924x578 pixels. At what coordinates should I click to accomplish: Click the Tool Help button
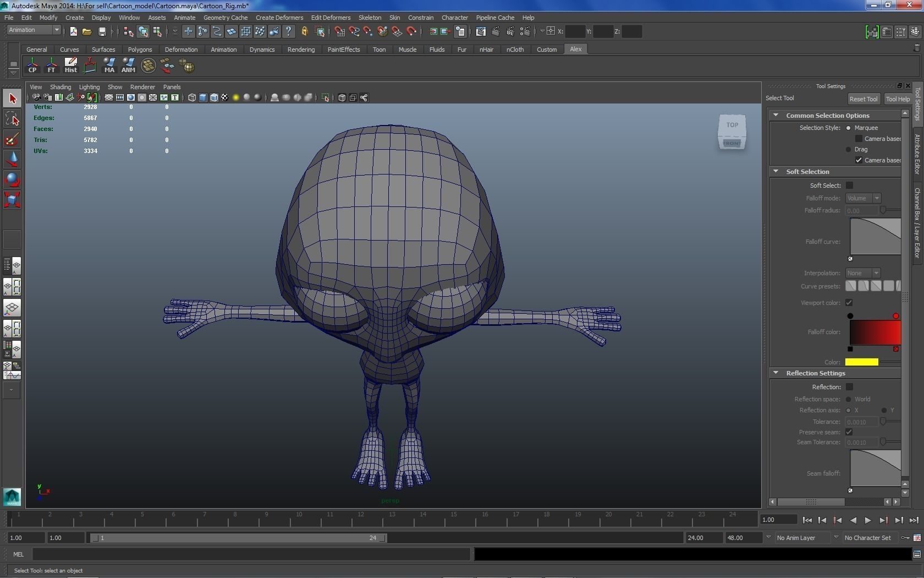(898, 99)
